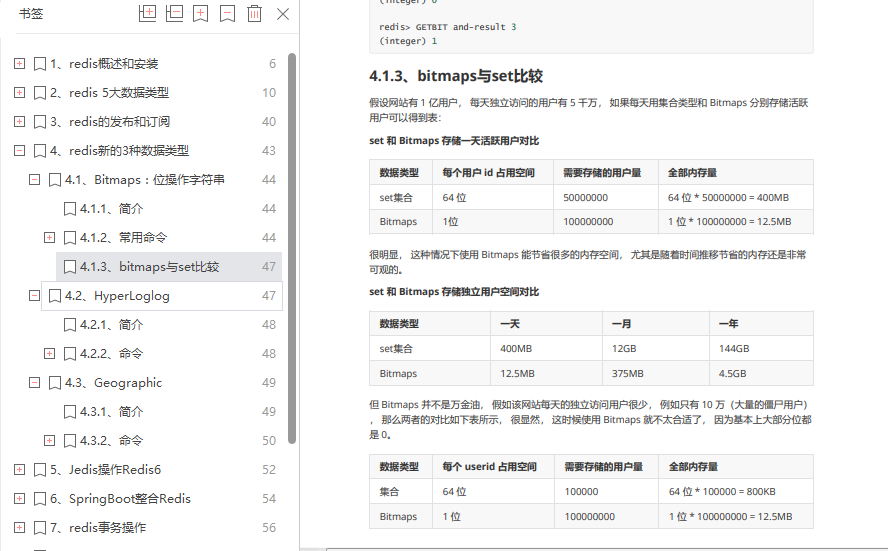Open bookmark '6、SpringBoot整合Redis'

[x=120, y=499]
